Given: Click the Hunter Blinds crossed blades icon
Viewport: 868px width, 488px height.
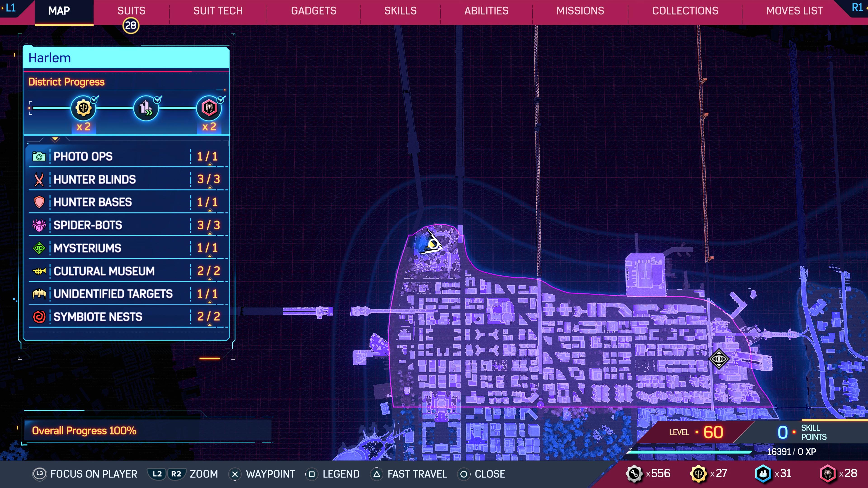Looking at the screenshot, I should tap(39, 180).
